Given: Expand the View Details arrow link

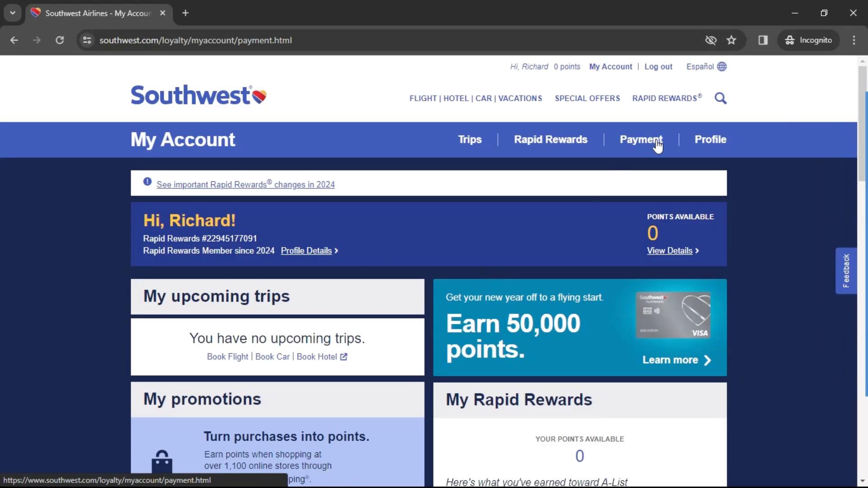Looking at the screenshot, I should coord(672,250).
